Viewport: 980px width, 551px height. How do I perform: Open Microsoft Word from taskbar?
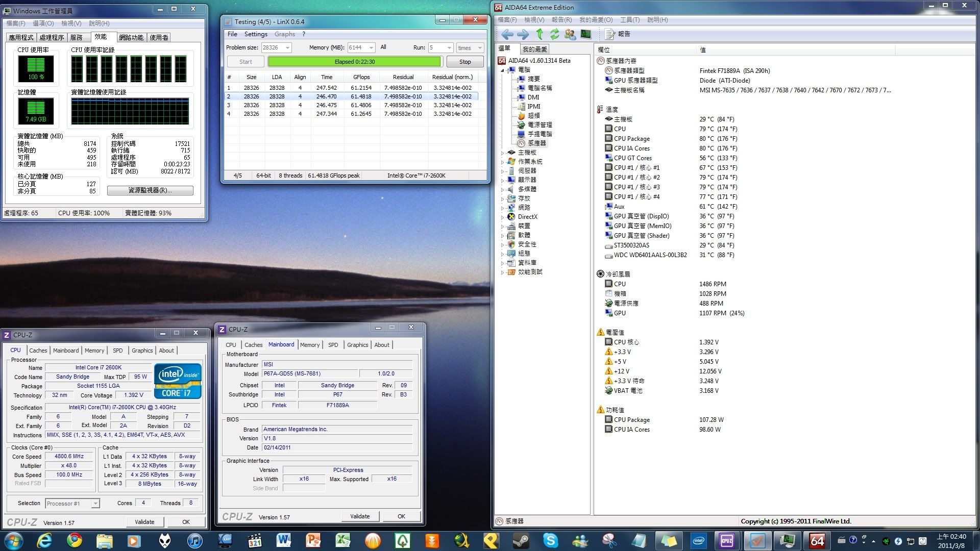click(283, 541)
